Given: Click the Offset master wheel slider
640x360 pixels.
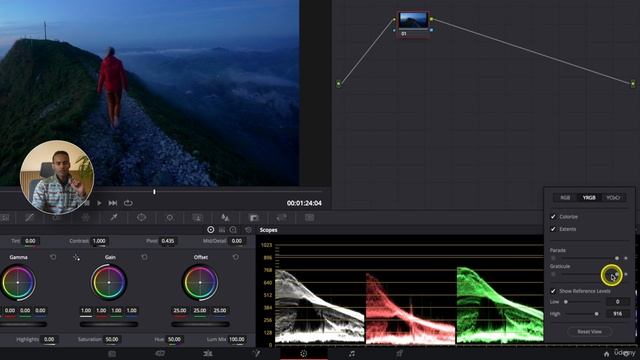Looking at the screenshot, I should tap(200, 324).
